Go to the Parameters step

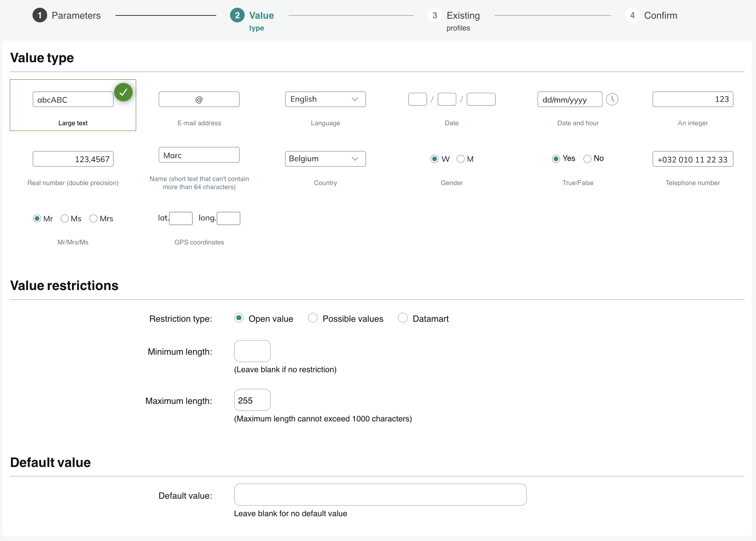point(76,15)
